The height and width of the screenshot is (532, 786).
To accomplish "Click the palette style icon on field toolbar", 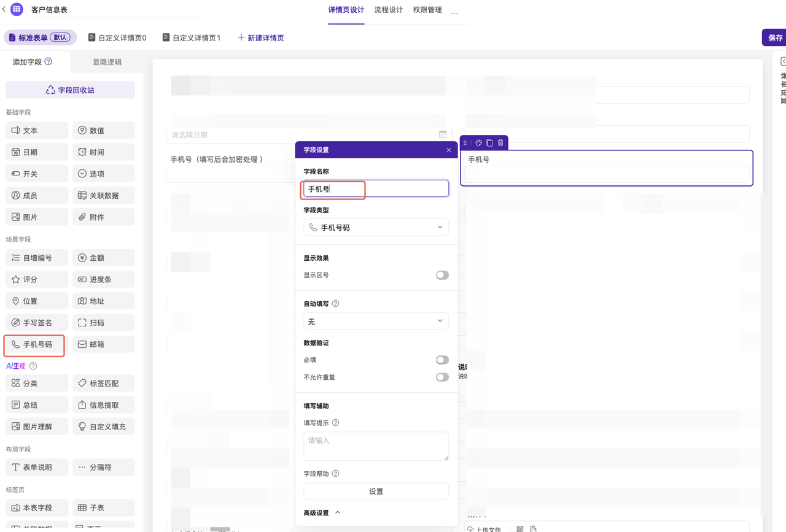I will pyautogui.click(x=479, y=143).
